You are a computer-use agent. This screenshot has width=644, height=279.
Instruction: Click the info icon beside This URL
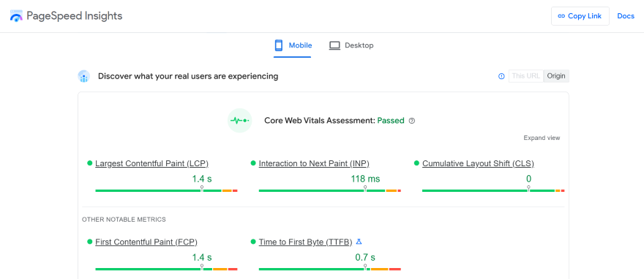[501, 76]
